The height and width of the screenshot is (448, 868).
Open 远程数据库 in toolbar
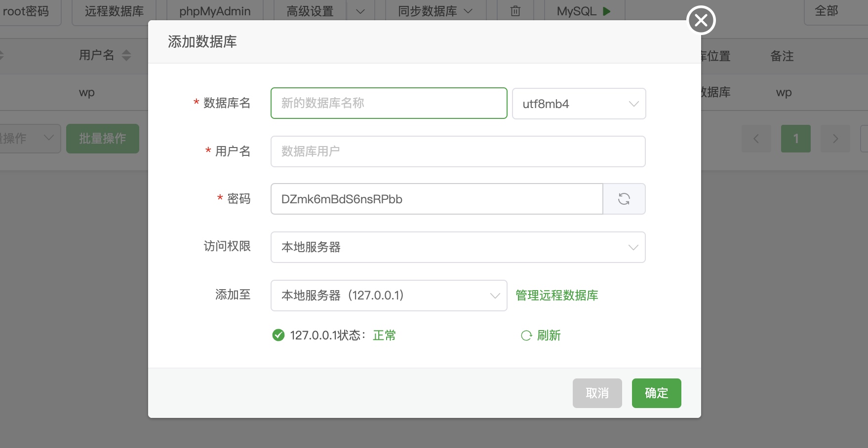point(114,11)
